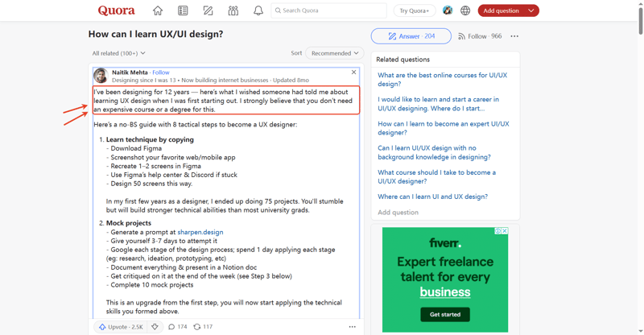Click Get started on Fiverr ad
The image size is (644, 335).
445,314
